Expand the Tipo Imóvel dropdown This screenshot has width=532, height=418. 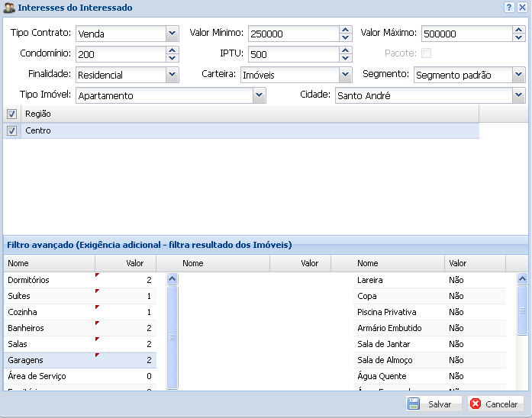coord(260,95)
